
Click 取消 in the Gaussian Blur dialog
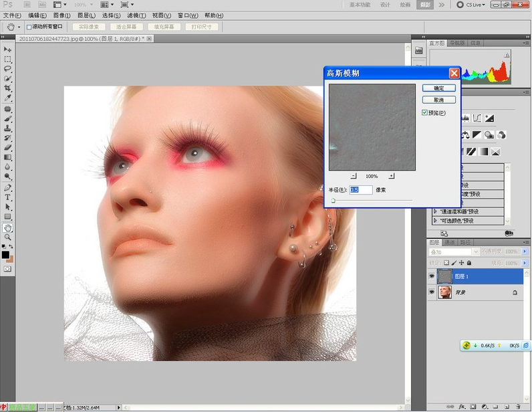pyautogui.click(x=438, y=100)
